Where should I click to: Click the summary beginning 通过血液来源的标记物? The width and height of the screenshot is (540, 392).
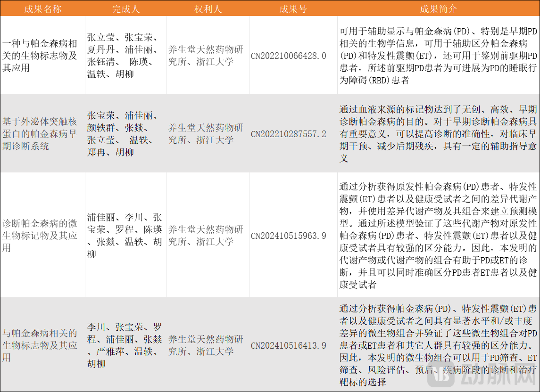pos(438,134)
